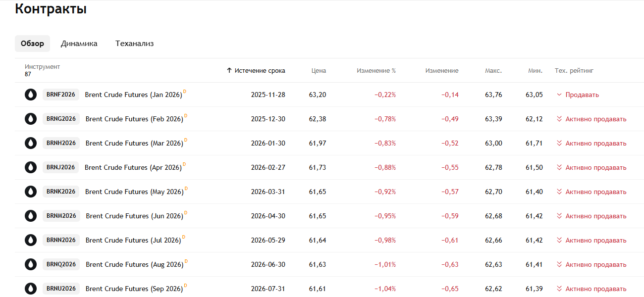
Task: Click the oil drop icon for BRNQ2026
Action: pyautogui.click(x=31, y=264)
